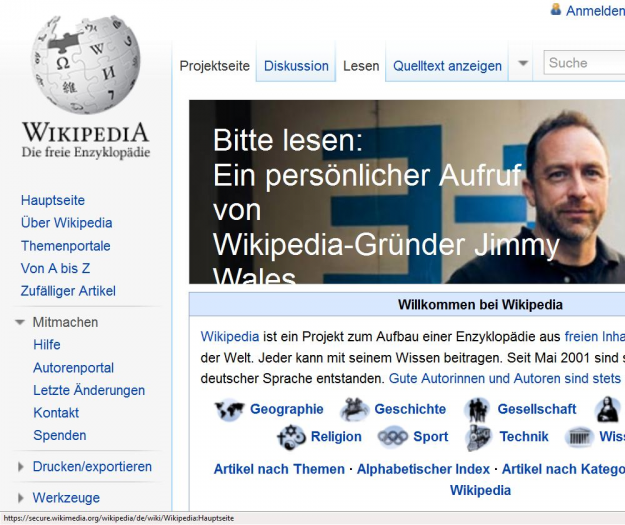The image size is (625, 525).
Task: Open the Religion portal link
Action: [336, 437]
